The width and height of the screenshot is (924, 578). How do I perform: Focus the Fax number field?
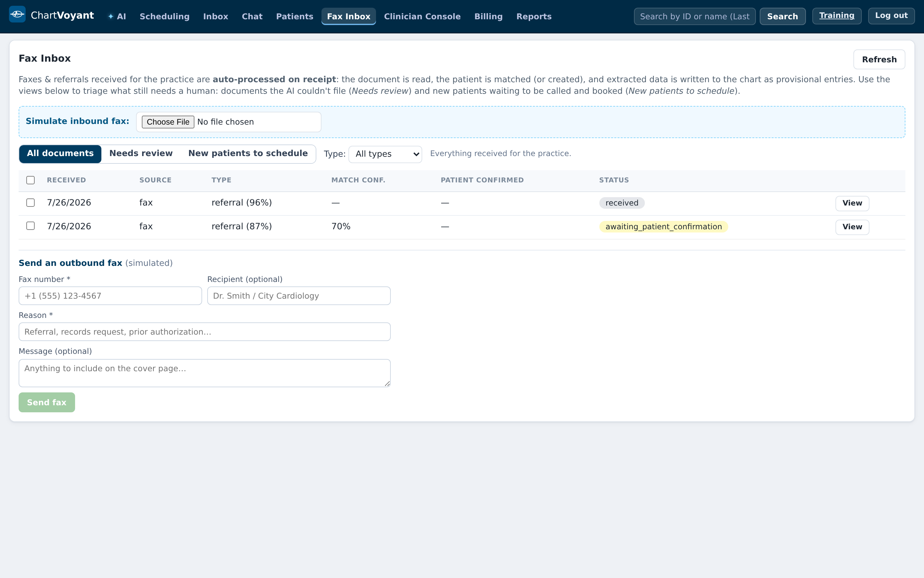coord(110,296)
